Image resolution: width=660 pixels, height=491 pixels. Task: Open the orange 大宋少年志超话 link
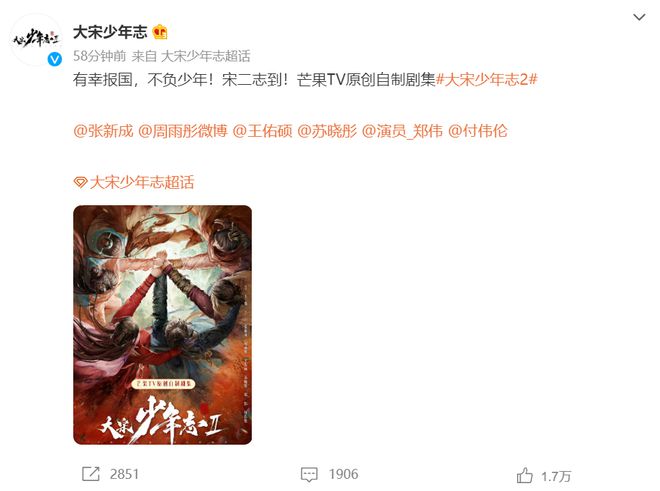coord(142,183)
